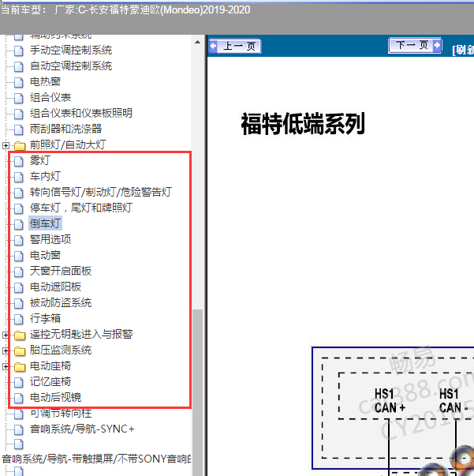
Task: Click the tree panel scroll-up arrow
Action: coord(197,42)
